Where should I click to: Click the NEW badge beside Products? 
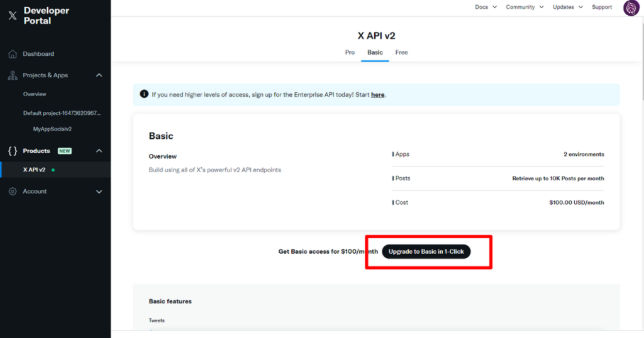[65, 151]
